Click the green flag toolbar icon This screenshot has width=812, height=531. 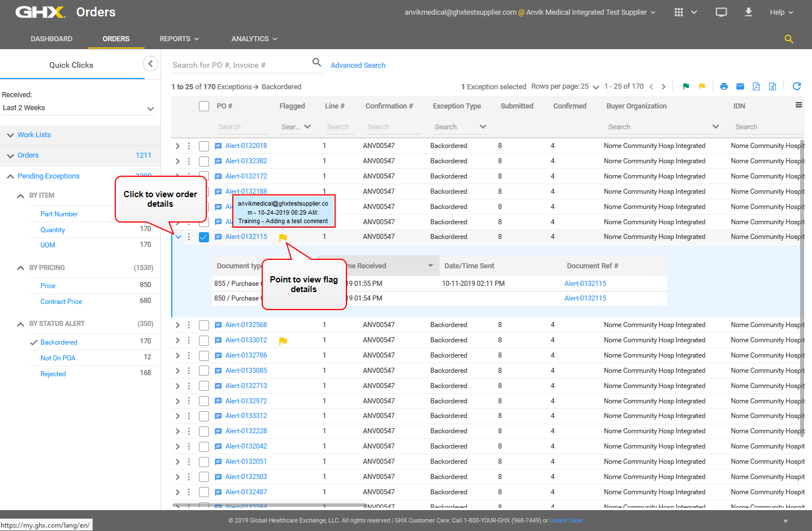click(686, 86)
